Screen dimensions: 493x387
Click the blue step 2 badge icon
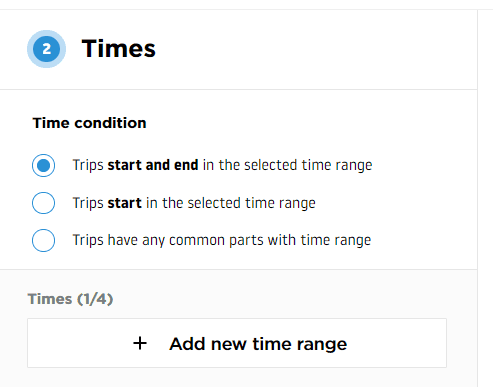46,49
